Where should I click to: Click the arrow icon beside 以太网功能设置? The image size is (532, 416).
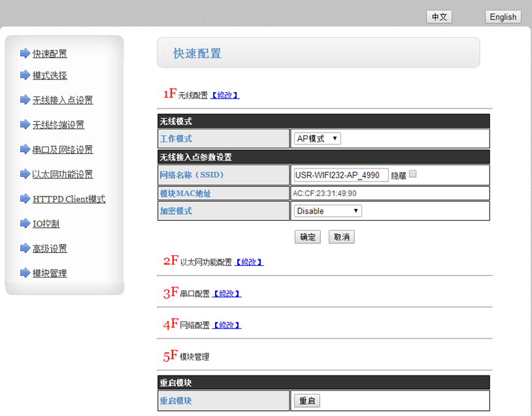(25, 174)
